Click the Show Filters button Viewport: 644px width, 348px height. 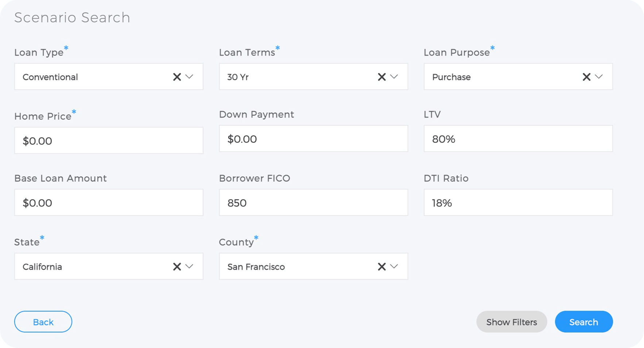tap(511, 322)
